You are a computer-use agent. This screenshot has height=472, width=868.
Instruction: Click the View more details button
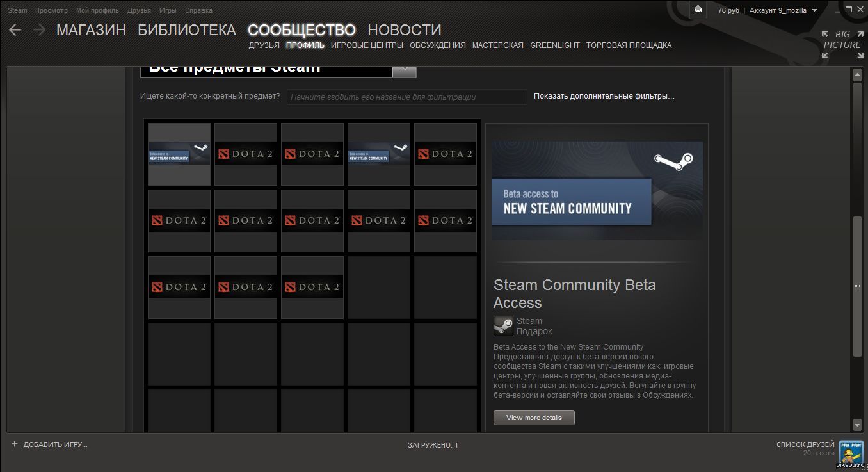pyautogui.click(x=534, y=418)
